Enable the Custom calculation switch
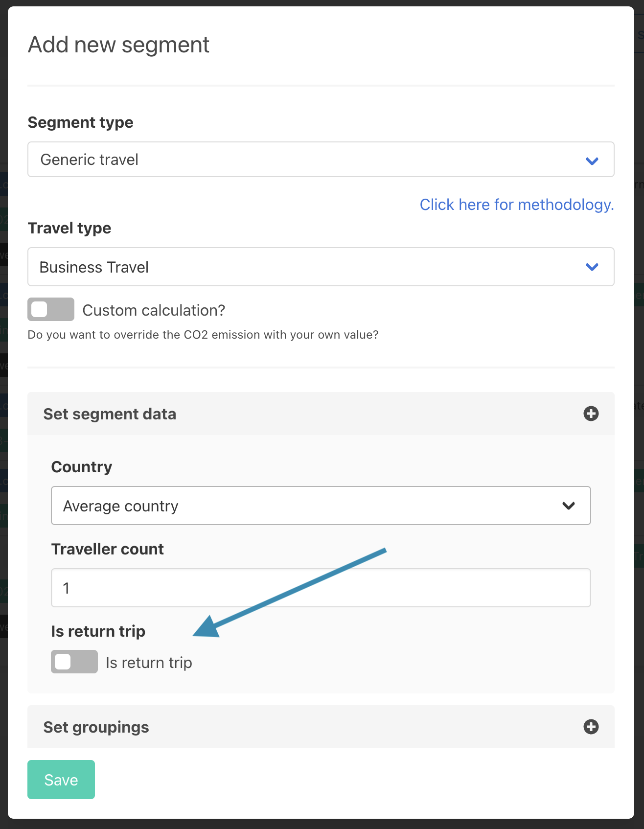644x829 pixels. click(x=51, y=309)
